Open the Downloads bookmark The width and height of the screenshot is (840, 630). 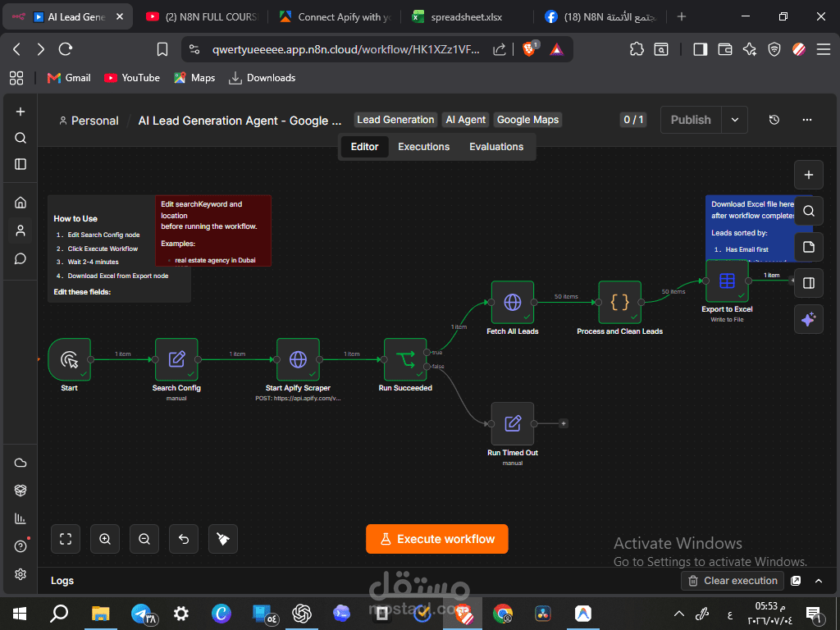(x=262, y=78)
